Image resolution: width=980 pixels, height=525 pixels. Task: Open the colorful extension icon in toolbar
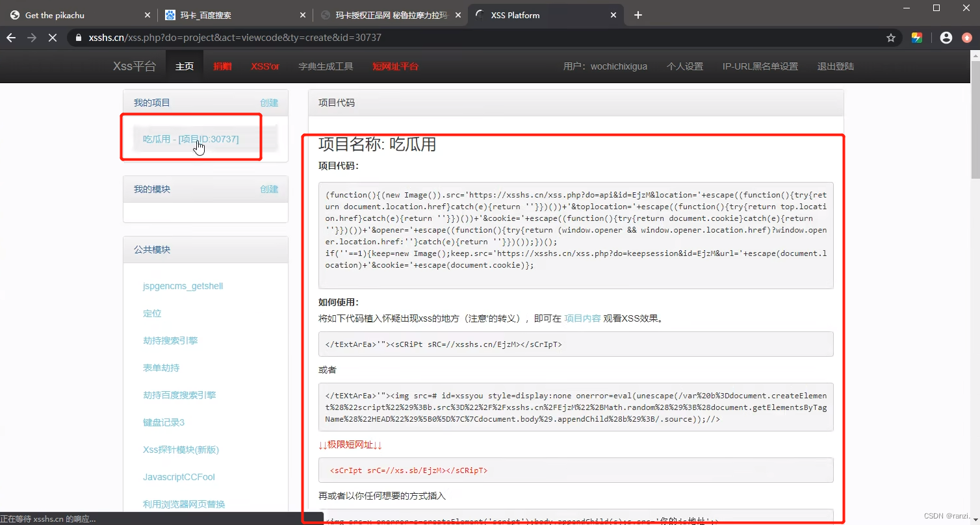(917, 38)
